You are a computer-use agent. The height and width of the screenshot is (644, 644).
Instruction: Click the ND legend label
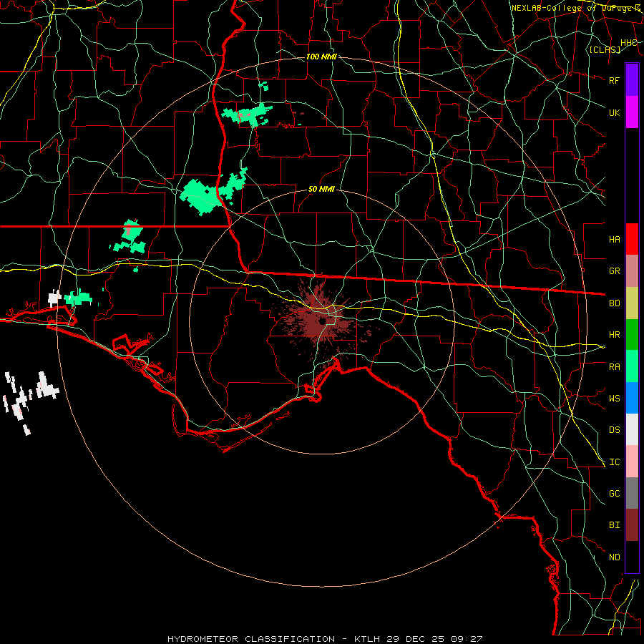coord(614,557)
